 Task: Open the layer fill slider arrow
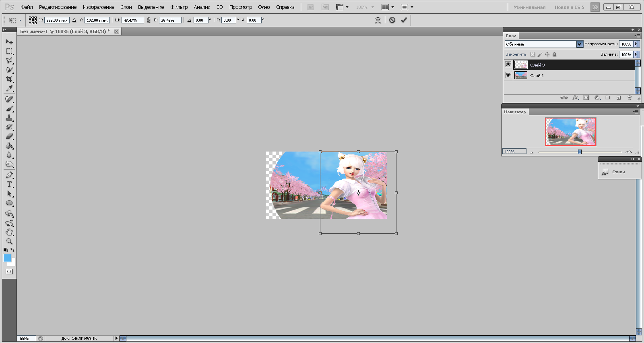(636, 54)
